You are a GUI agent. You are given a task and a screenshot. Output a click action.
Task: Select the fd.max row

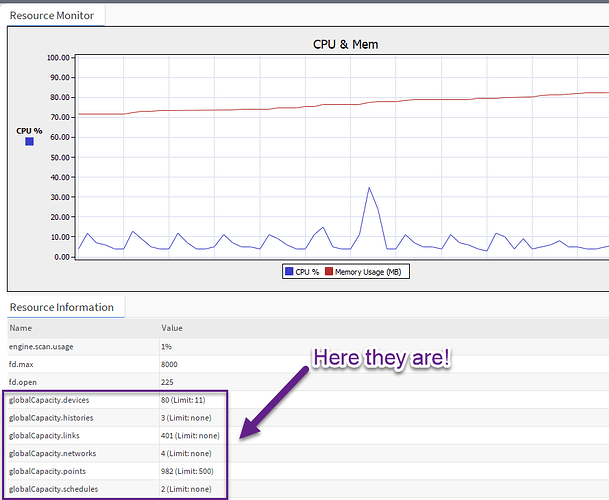24,364
